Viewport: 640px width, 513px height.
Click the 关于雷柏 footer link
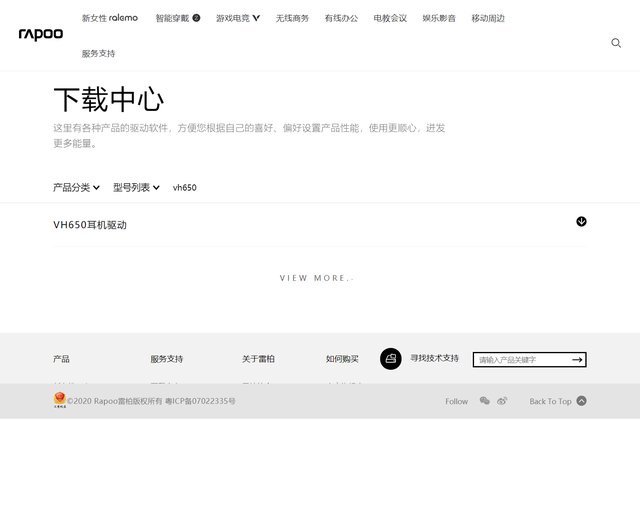click(x=258, y=359)
